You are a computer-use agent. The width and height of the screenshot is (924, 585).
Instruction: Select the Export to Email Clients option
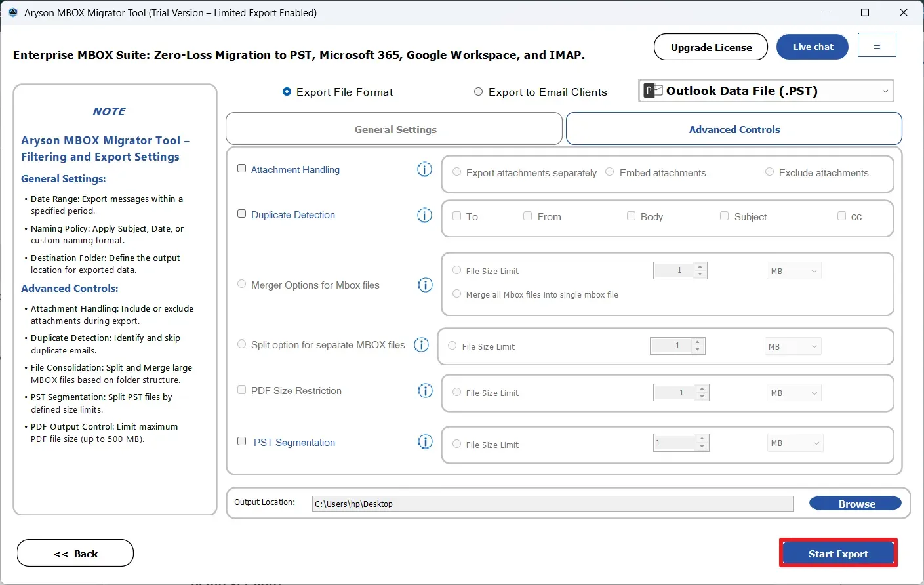[479, 92]
